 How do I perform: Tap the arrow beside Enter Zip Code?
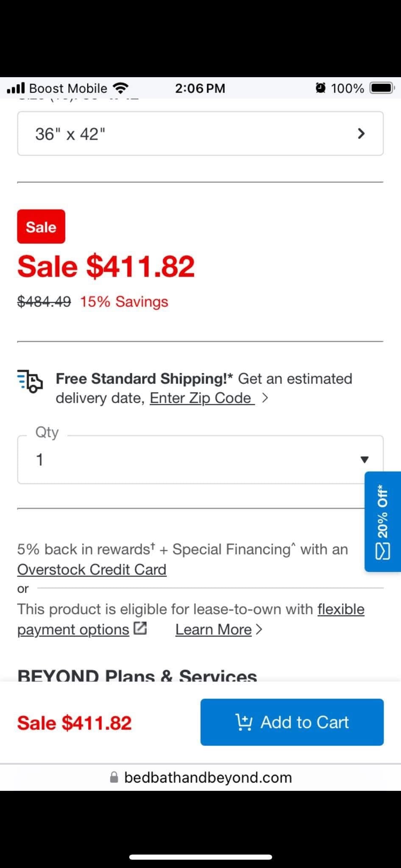pos(265,398)
